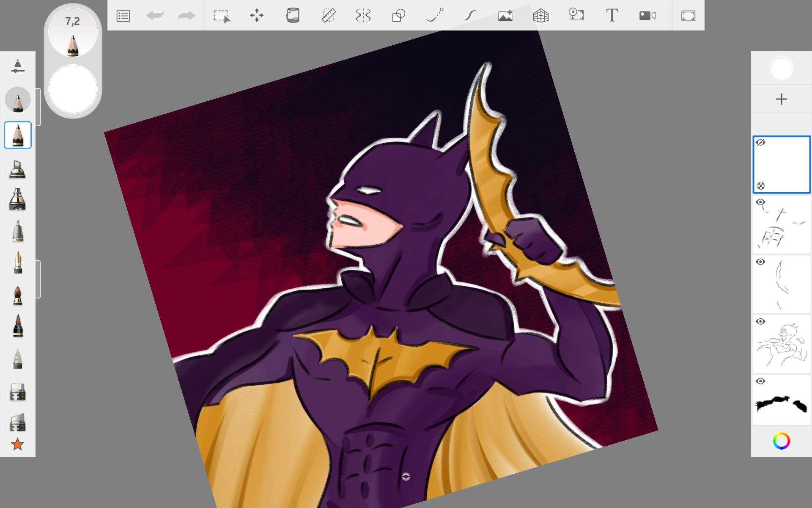Hide the bottom black brushstroke layer
812x508 pixels.
(x=760, y=381)
